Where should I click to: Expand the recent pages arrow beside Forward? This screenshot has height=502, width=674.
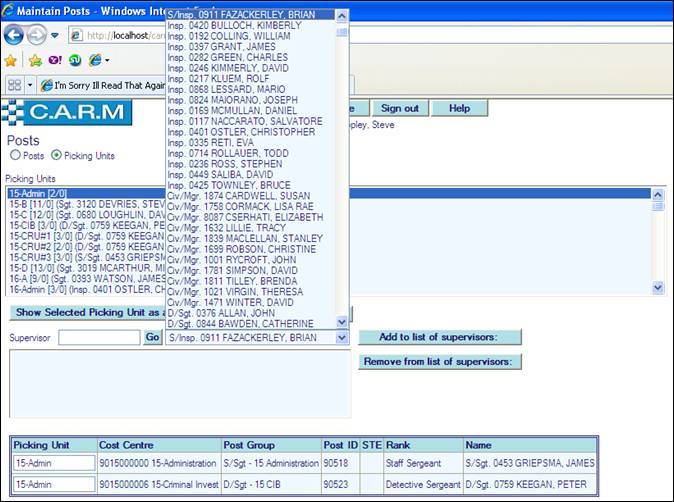click(x=55, y=36)
